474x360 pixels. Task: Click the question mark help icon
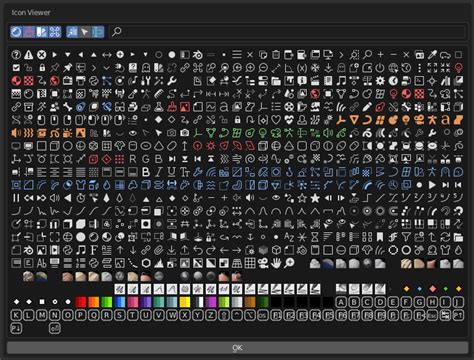(16, 54)
